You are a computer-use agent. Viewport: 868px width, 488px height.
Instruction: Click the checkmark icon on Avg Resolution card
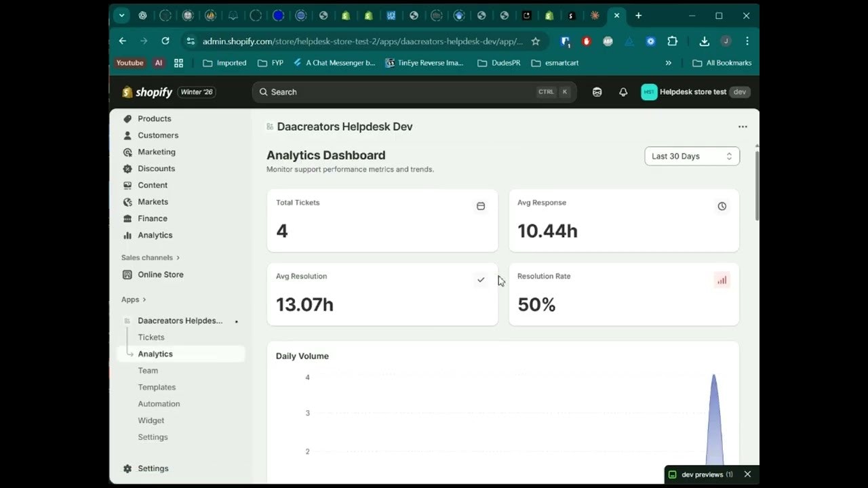coord(481,280)
